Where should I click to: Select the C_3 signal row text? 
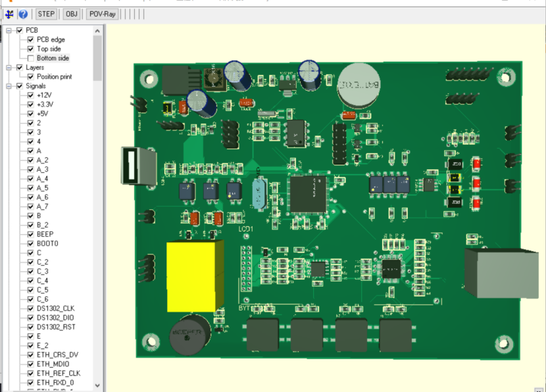pyautogui.click(x=43, y=271)
